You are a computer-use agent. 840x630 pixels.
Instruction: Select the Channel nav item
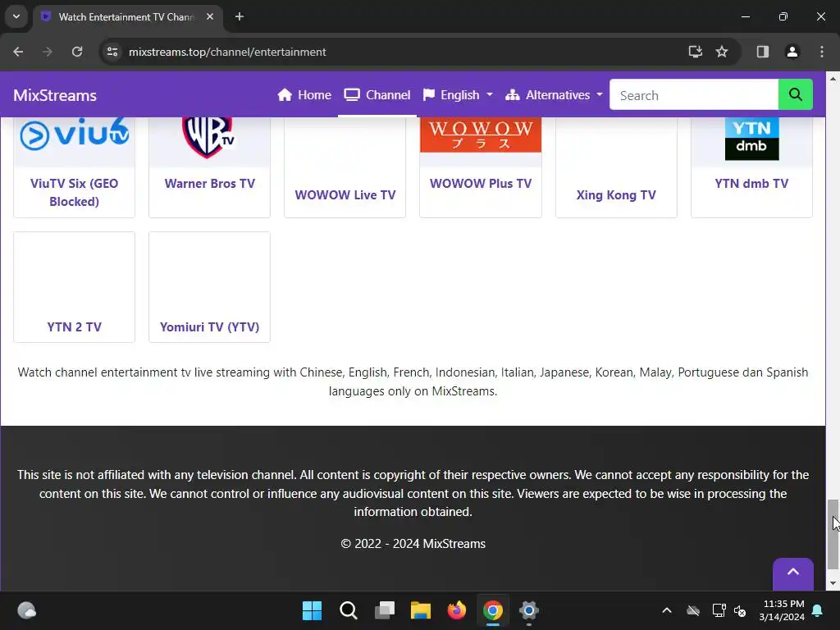point(377,95)
